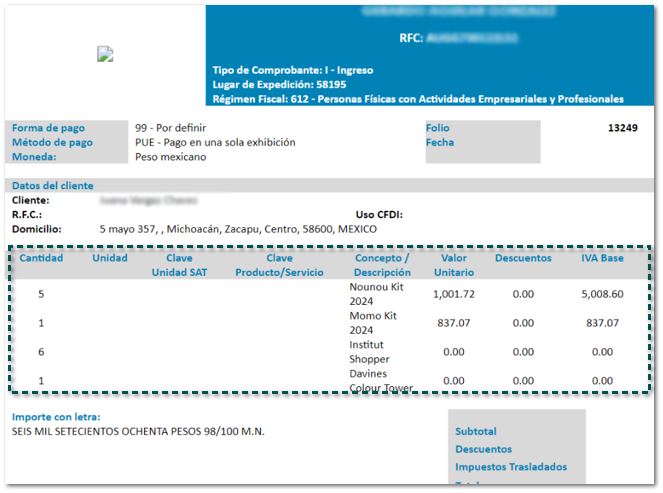This screenshot has width=663, height=493.
Task: Click the 'Clave Producto/Servicio' column header
Action: [x=279, y=265]
